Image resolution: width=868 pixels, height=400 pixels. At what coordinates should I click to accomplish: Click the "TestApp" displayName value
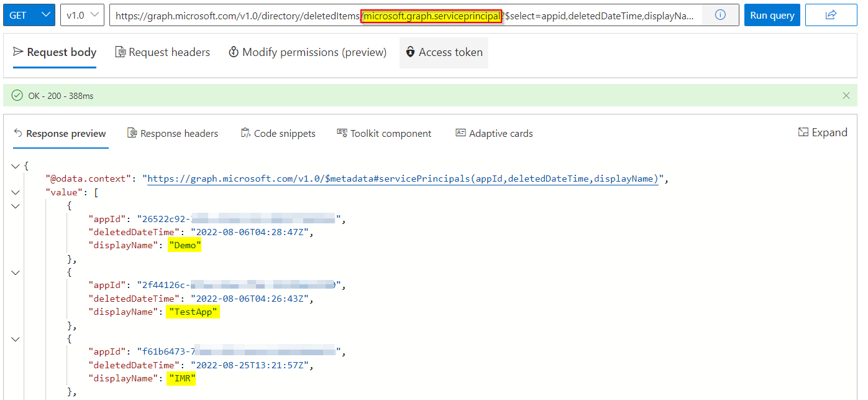193,312
